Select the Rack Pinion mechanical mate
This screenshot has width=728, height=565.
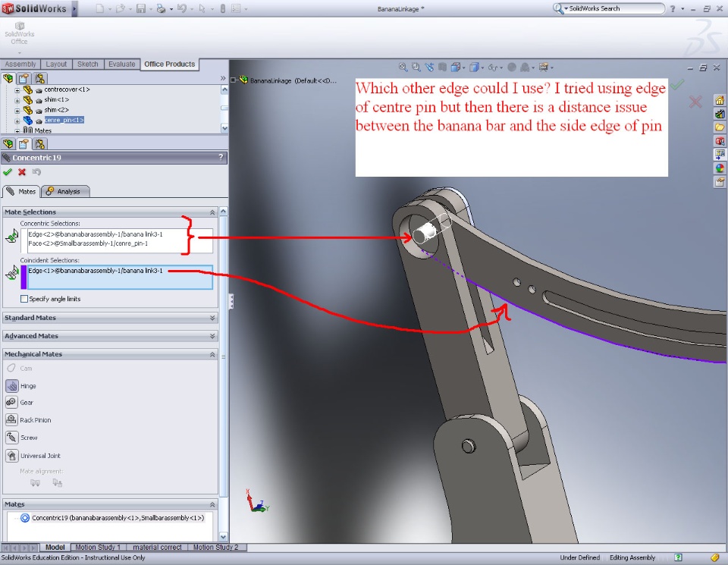click(11, 419)
